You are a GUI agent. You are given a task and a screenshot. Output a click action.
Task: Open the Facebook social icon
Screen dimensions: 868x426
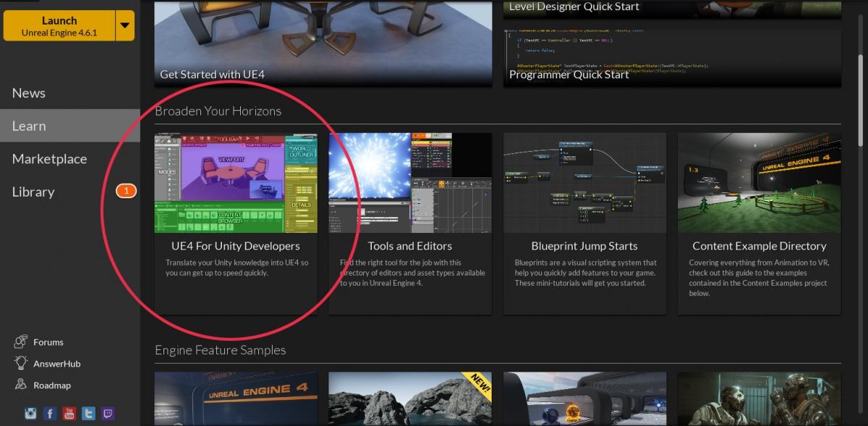pyautogui.click(x=50, y=414)
